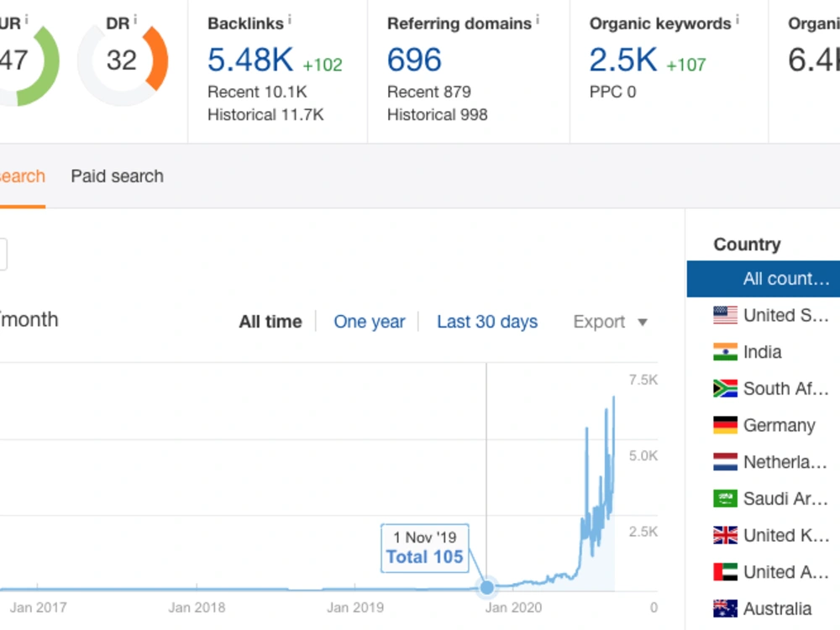Click the Germany flag icon
840x630 pixels.
tap(725, 425)
